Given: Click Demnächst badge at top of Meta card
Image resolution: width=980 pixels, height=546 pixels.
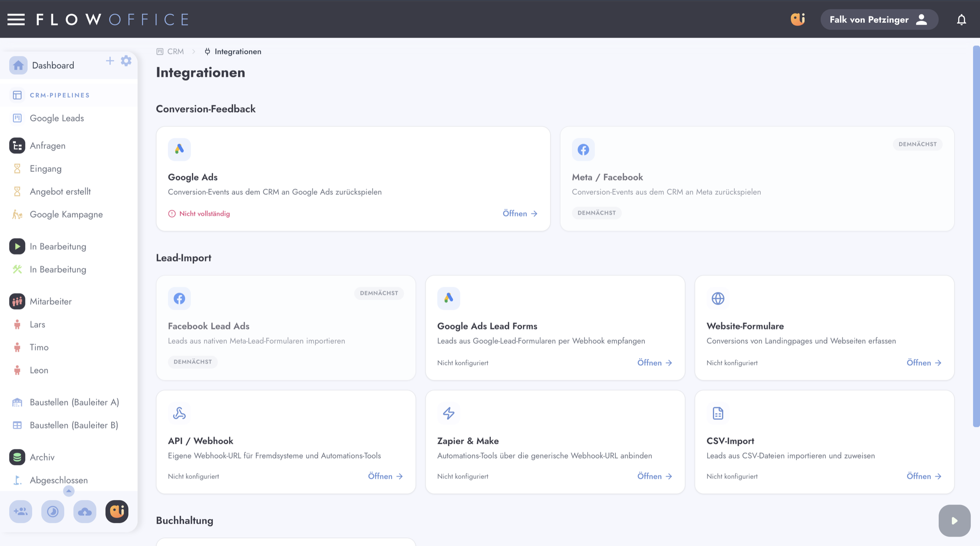Looking at the screenshot, I should 918,144.
